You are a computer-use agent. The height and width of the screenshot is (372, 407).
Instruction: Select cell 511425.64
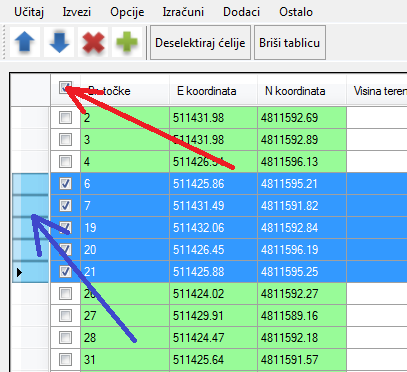click(x=213, y=359)
